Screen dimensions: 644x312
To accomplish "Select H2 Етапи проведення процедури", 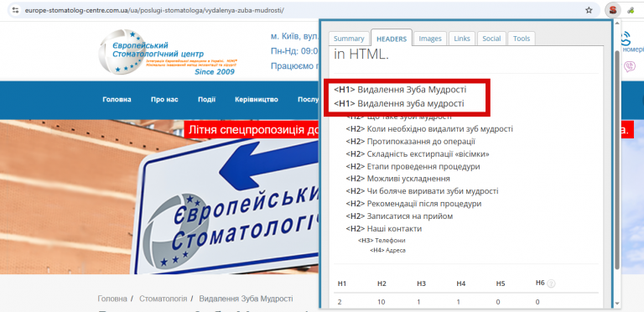I will pyautogui.click(x=413, y=167).
